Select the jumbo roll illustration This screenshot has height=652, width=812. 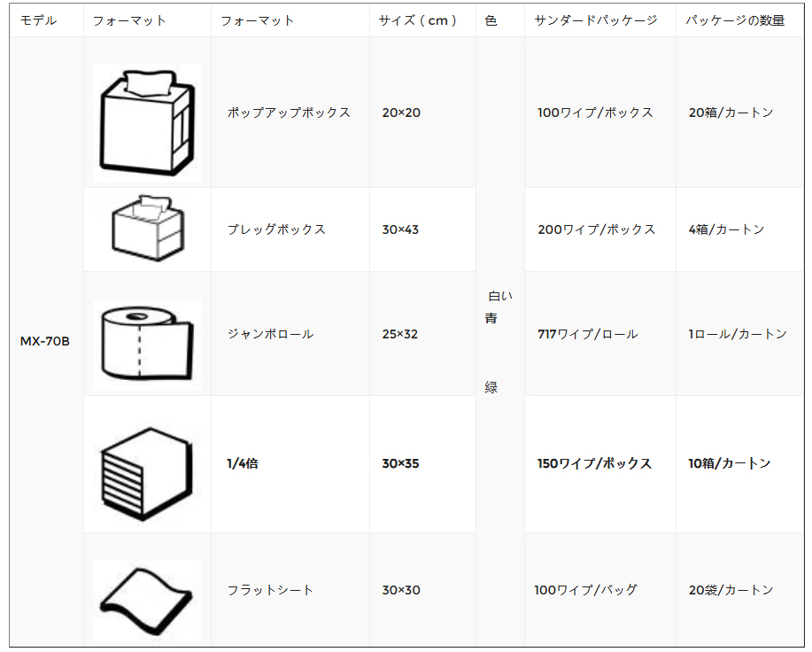(x=147, y=345)
